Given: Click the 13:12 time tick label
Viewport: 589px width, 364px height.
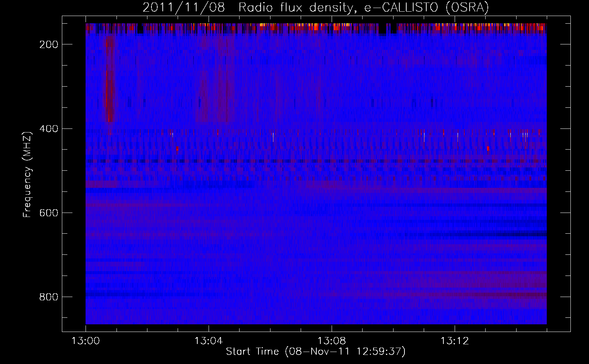Looking at the screenshot, I should click(455, 341).
